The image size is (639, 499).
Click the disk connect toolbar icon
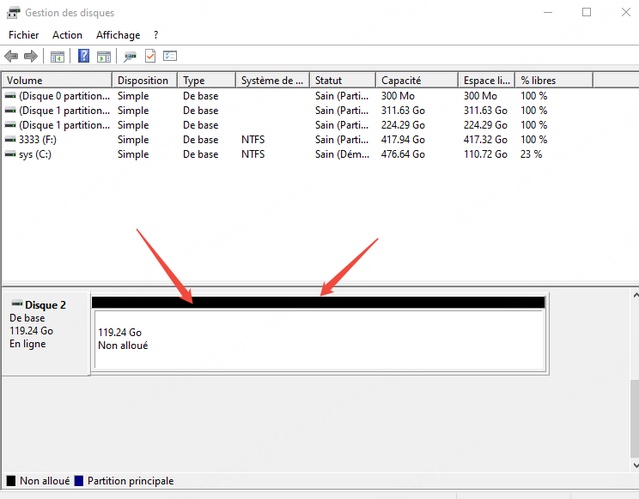coord(130,56)
